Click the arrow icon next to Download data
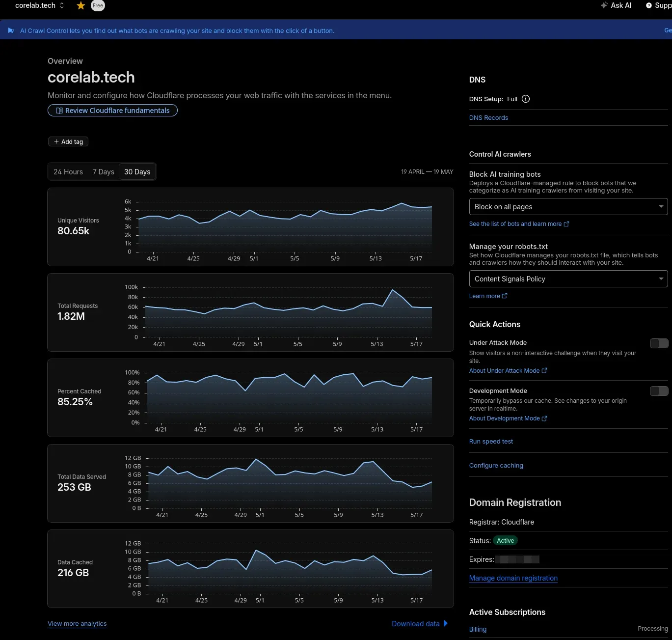Viewport: 672px width, 640px height. click(446, 623)
